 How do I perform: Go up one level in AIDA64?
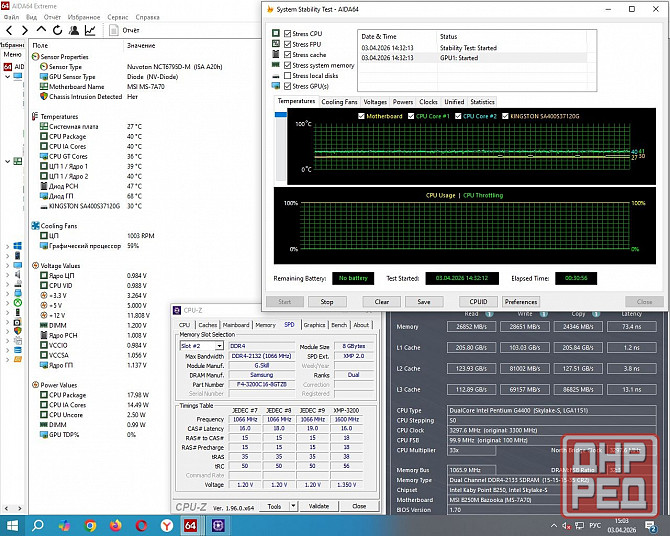pyautogui.click(x=41, y=29)
